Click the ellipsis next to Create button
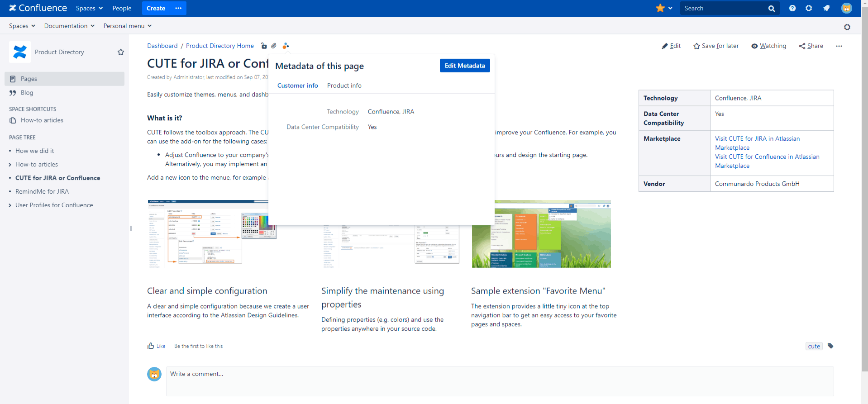The image size is (868, 404). pyautogui.click(x=178, y=8)
